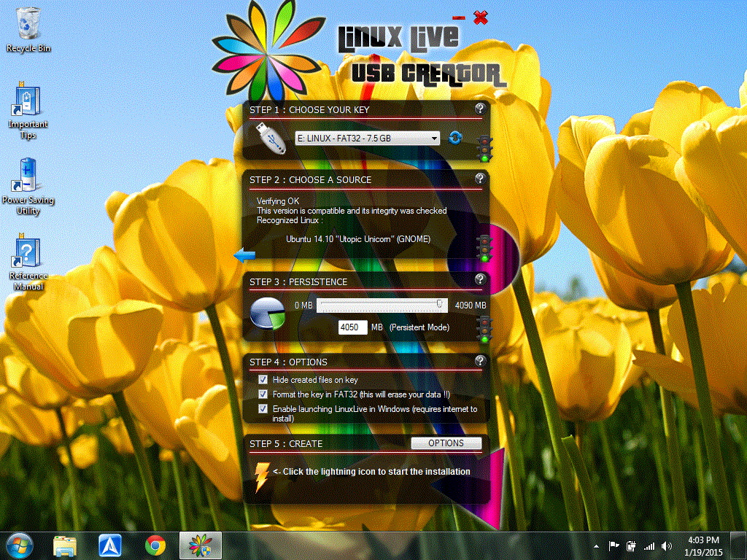Toggle Enable launching LinuxLive in Windows
Image resolution: width=747 pixels, height=560 pixels.
click(x=263, y=408)
